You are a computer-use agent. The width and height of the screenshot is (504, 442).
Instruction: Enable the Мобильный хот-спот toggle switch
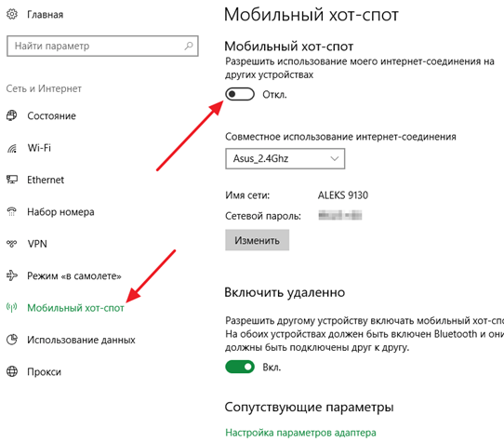coord(240,94)
